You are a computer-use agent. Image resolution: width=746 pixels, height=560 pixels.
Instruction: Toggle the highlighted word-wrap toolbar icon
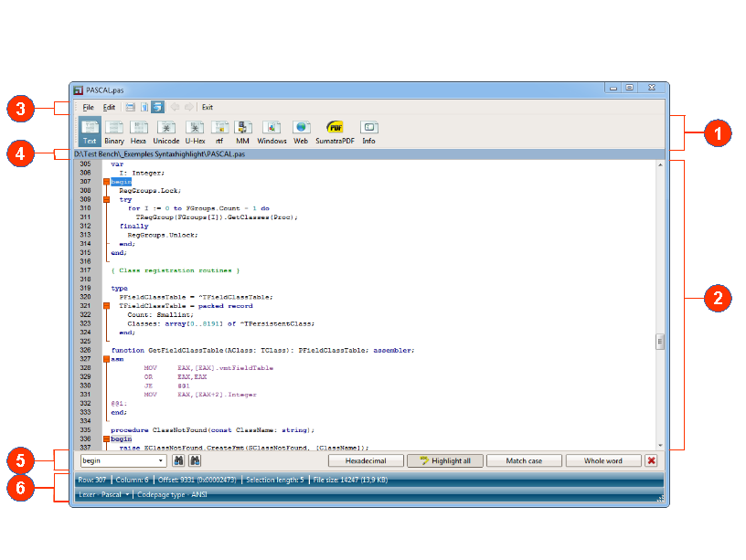[158, 107]
